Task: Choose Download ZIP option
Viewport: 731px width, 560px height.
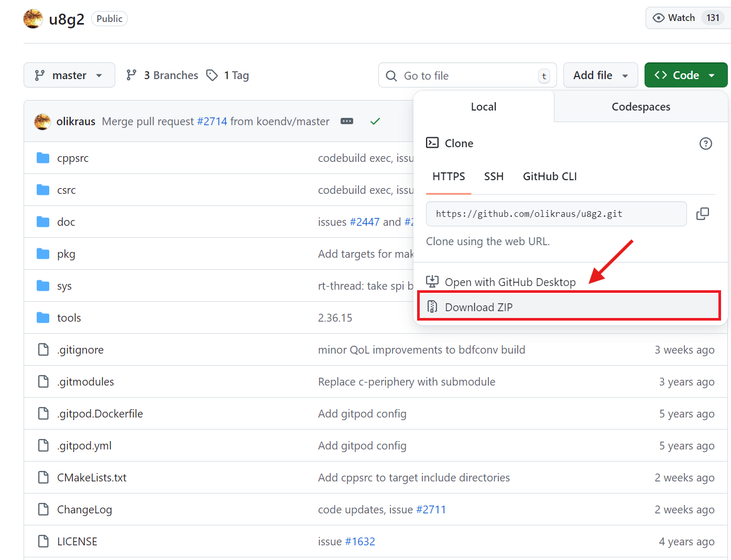Action: tap(569, 306)
